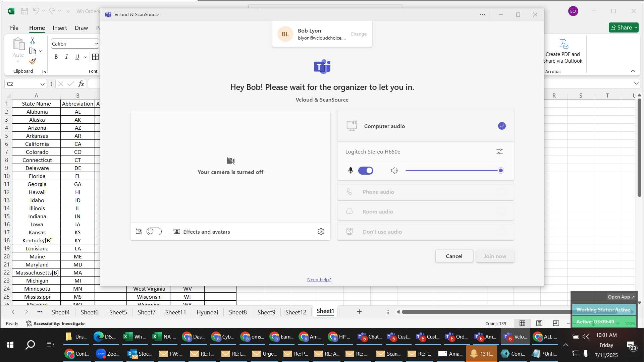The height and width of the screenshot is (362, 644).
Task: Click Accessibility: Investigate in status bar
Action: [x=55, y=323]
